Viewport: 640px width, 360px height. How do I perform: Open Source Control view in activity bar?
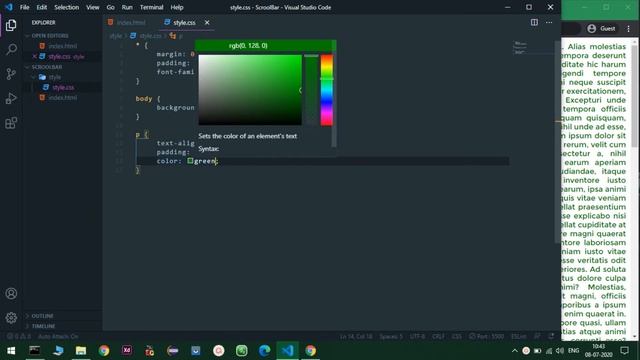coord(11,74)
